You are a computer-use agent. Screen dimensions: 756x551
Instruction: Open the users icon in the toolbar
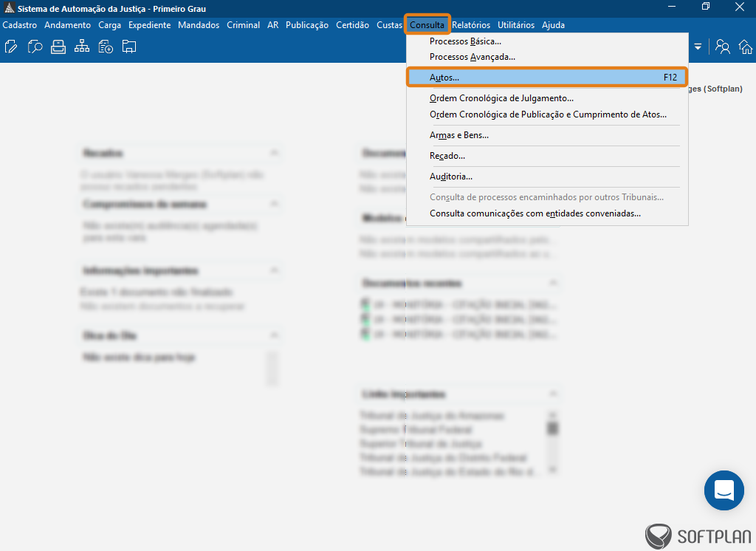tap(722, 47)
